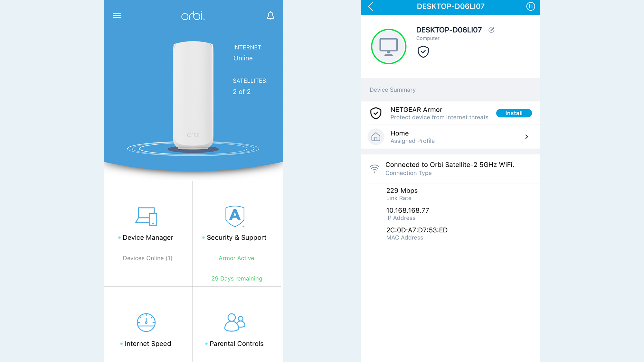Image resolution: width=644 pixels, height=362 pixels.
Task: Install NETGEAR Armor
Action: click(514, 113)
